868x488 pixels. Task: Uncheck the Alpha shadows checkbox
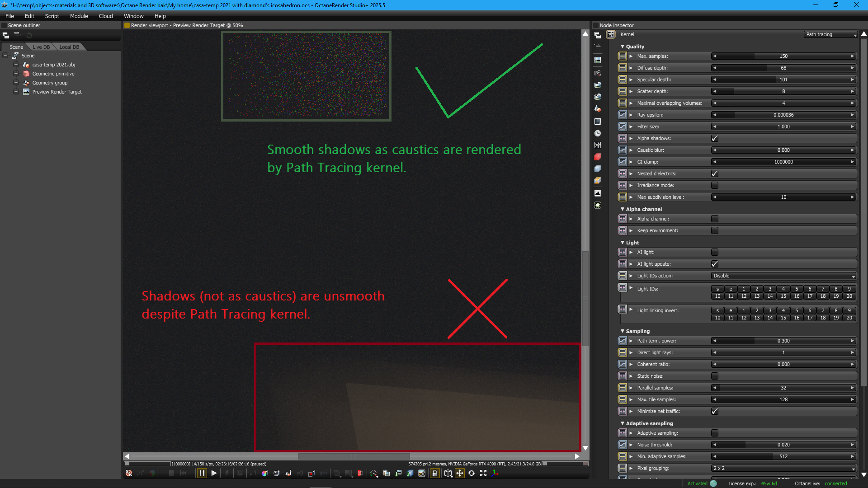point(715,138)
